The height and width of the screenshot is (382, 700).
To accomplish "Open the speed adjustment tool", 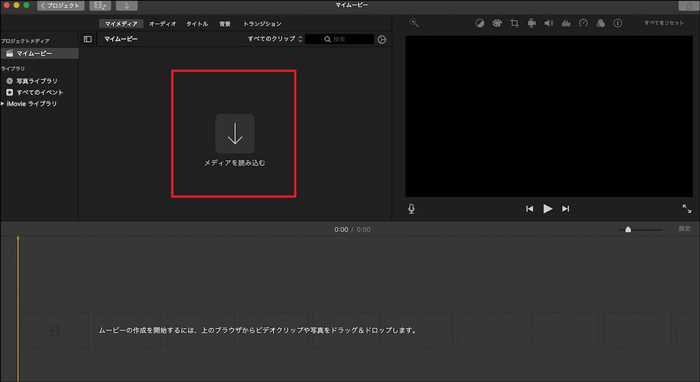I will point(583,23).
